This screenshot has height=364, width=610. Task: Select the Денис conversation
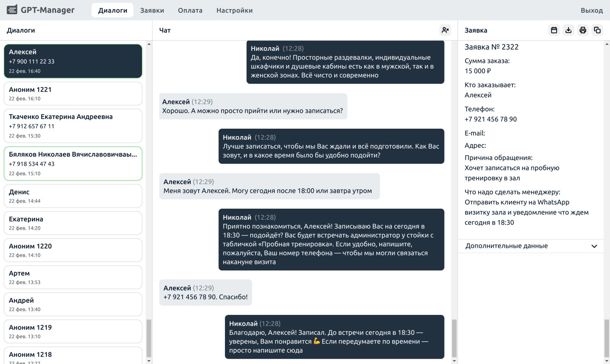(x=73, y=196)
